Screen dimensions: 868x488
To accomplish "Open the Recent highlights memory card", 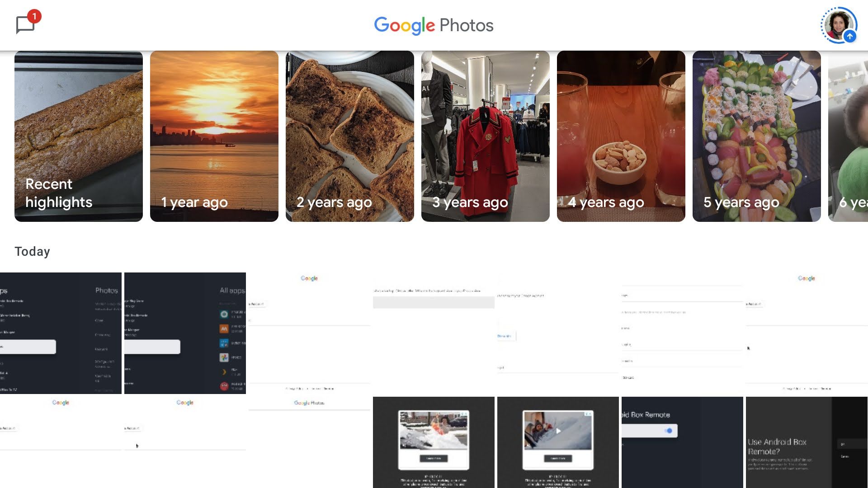I will pos(79,136).
